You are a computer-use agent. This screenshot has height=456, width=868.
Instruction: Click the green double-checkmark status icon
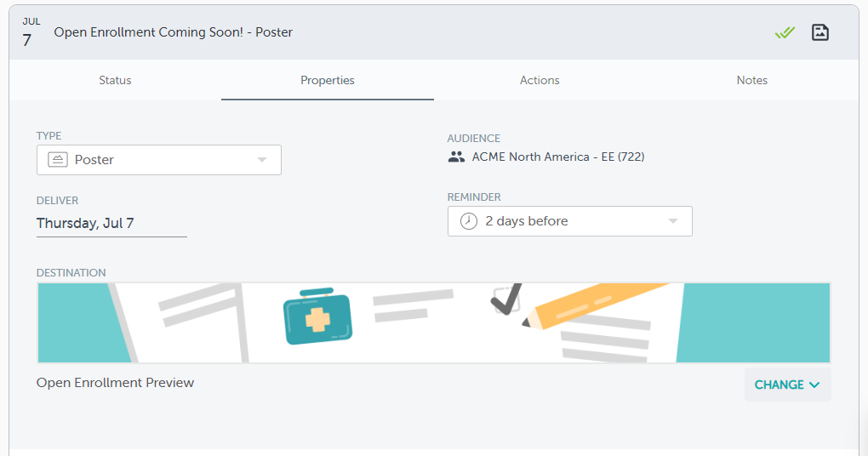coord(785,33)
